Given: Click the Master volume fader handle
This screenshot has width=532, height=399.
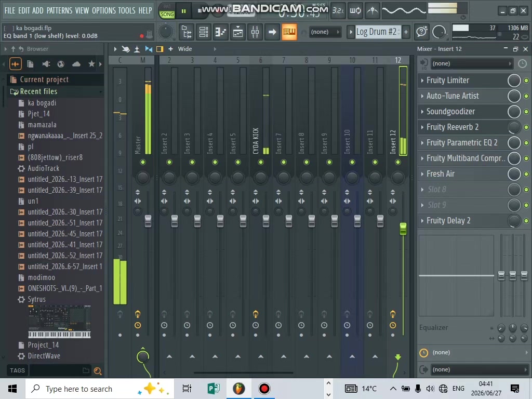Looking at the screenshot, I should [148, 221].
